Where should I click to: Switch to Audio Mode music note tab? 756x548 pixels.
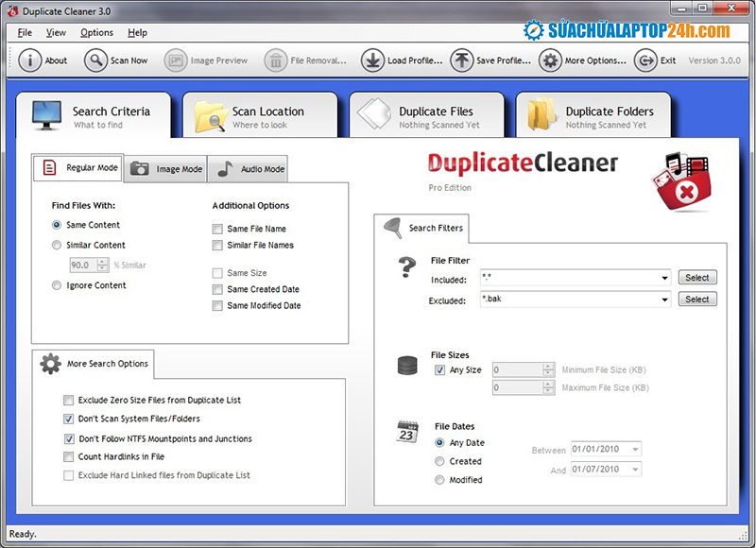point(250,169)
